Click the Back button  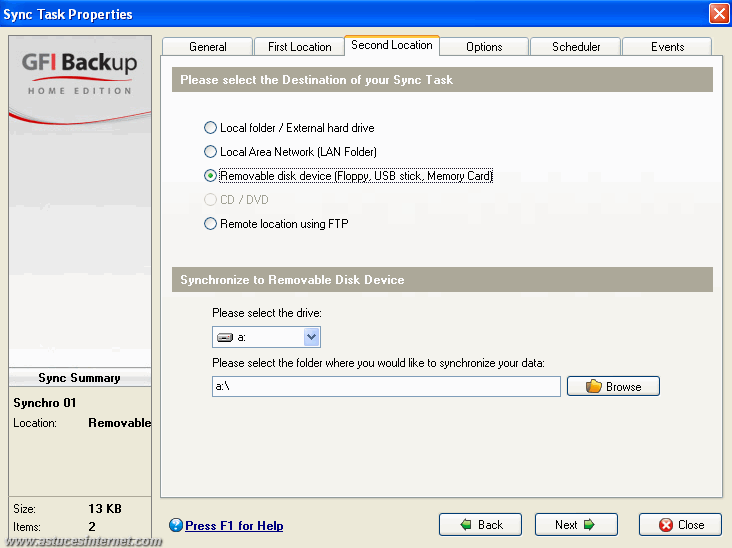point(480,525)
